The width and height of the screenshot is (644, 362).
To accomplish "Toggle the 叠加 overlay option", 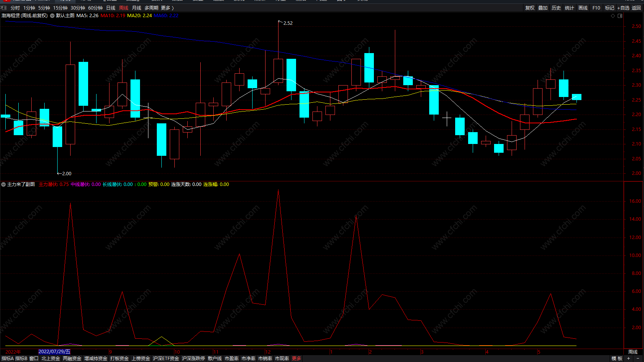I will (x=543, y=8).
